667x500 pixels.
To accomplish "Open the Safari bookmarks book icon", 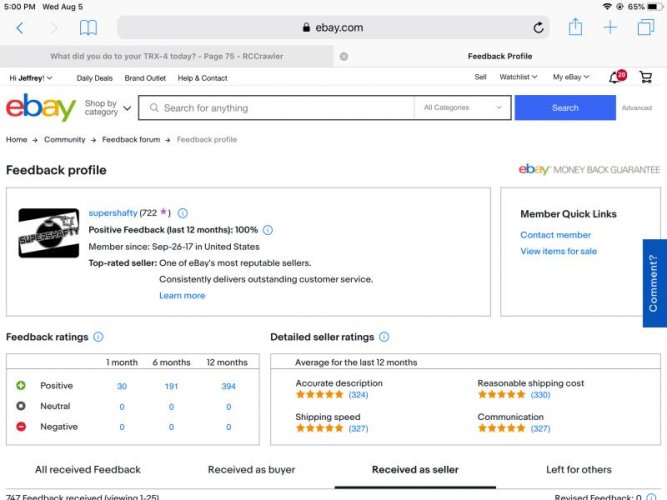I will coord(88,28).
